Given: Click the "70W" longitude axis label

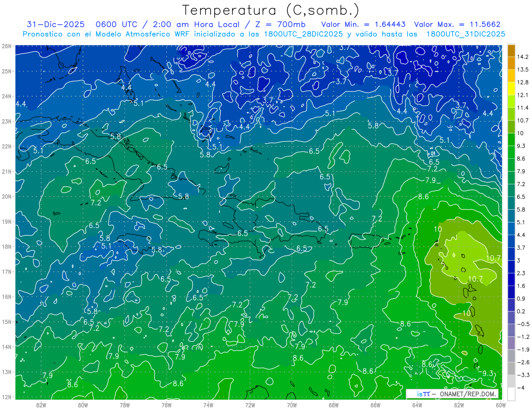Looking at the screenshot, I should pyautogui.click(x=292, y=405).
